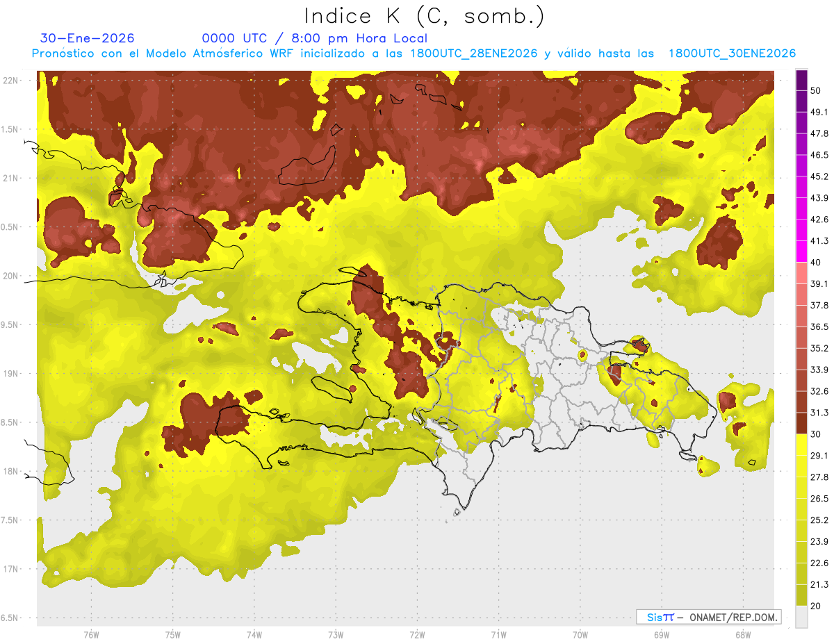Click the legend value "21.3"
Viewport: 834px width, 644px height.
[x=820, y=584]
